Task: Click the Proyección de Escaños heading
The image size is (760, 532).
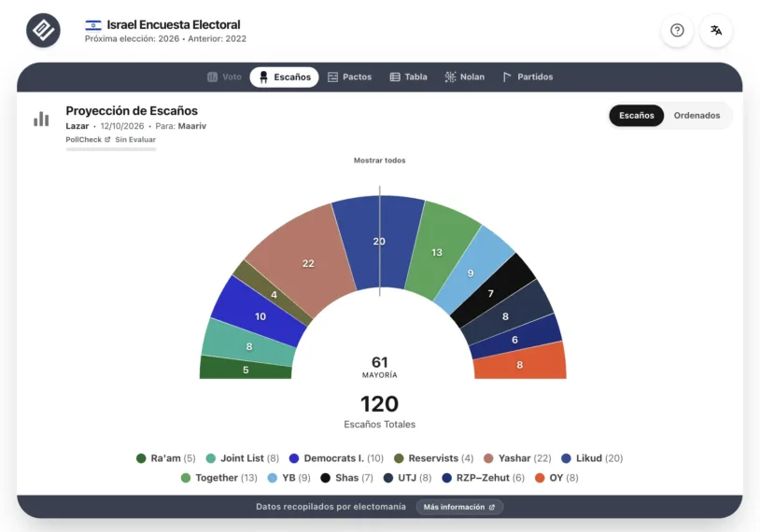Action: (132, 111)
